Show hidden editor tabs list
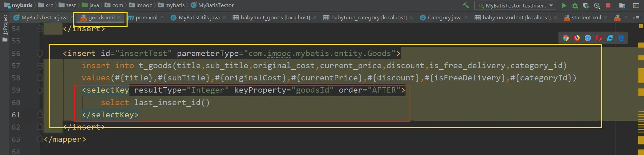This screenshot has height=155, width=644. click(x=637, y=18)
